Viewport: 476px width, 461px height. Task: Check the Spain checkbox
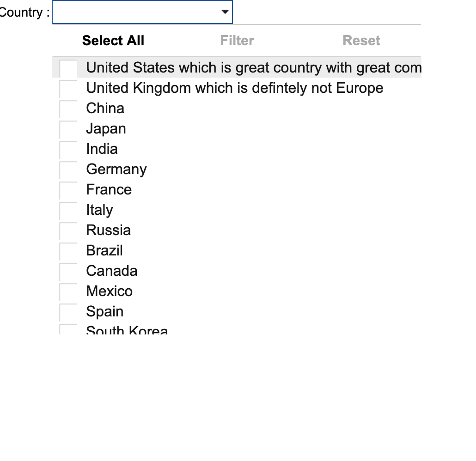pos(68,312)
